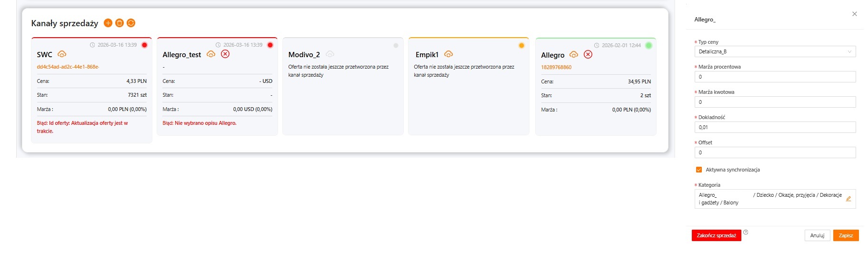Uncheck the Aktywna synchronizacja checkbox
Image resolution: width=868 pixels, height=253 pixels.
click(x=698, y=170)
